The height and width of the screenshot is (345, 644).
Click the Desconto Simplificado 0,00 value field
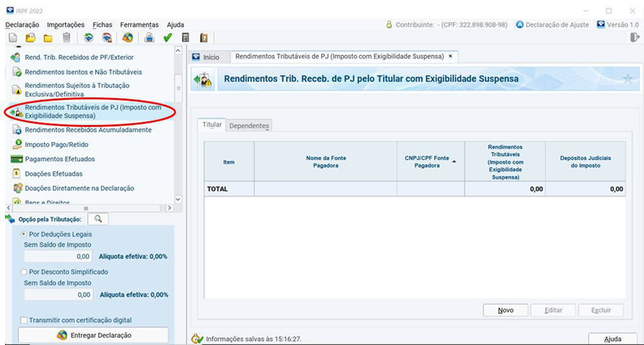click(58, 295)
